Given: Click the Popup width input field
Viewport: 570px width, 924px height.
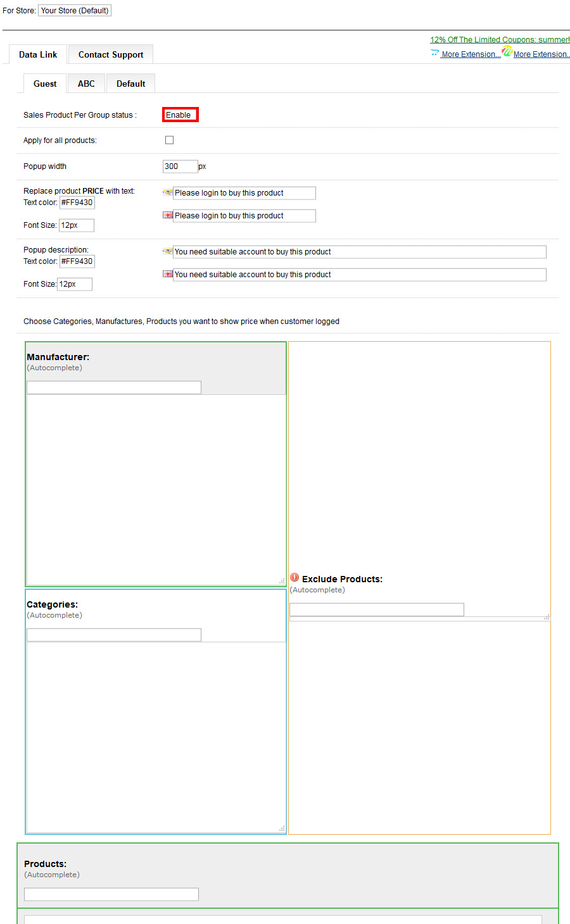Looking at the screenshot, I should [x=180, y=166].
